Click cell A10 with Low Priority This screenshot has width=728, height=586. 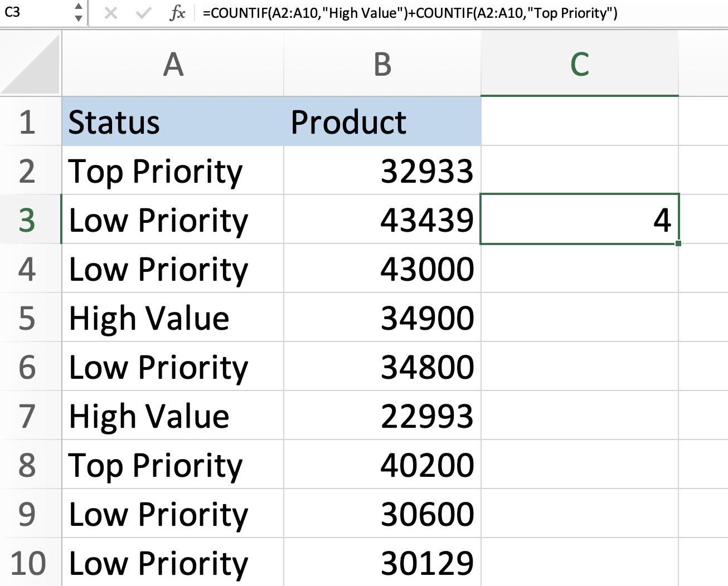[x=173, y=562]
